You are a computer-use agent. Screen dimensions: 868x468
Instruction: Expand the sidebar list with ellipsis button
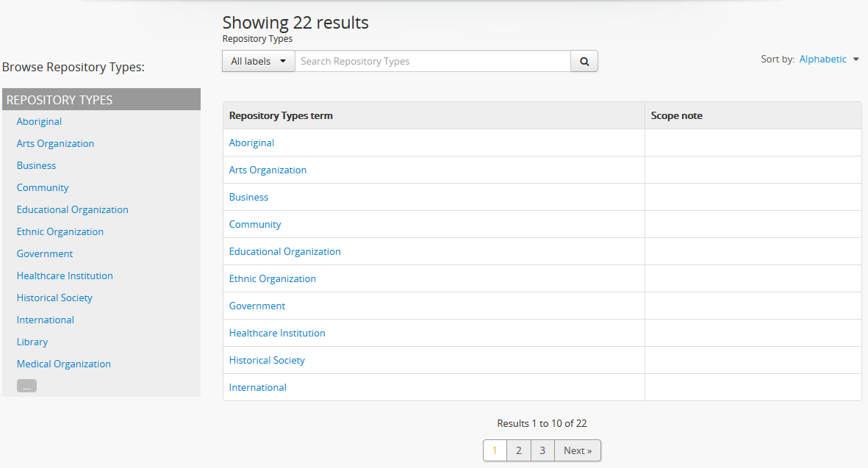[x=26, y=386]
